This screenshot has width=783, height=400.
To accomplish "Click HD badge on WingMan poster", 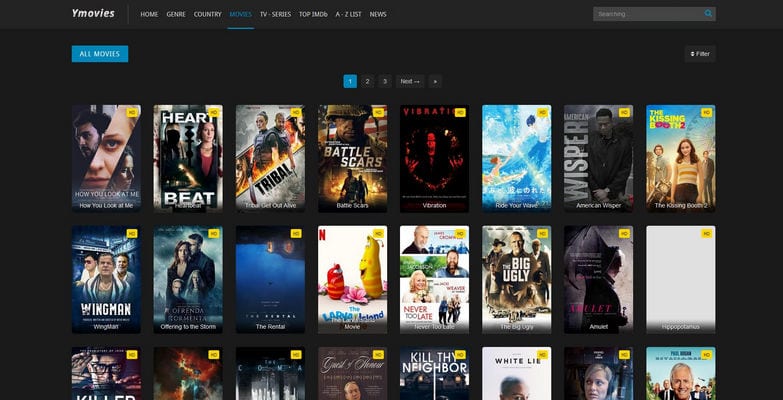I will (x=132, y=234).
